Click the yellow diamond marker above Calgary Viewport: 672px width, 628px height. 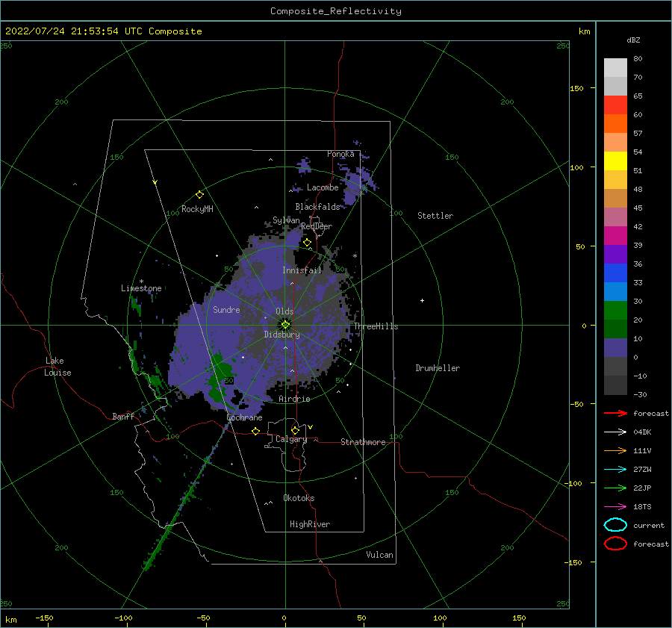coord(295,430)
